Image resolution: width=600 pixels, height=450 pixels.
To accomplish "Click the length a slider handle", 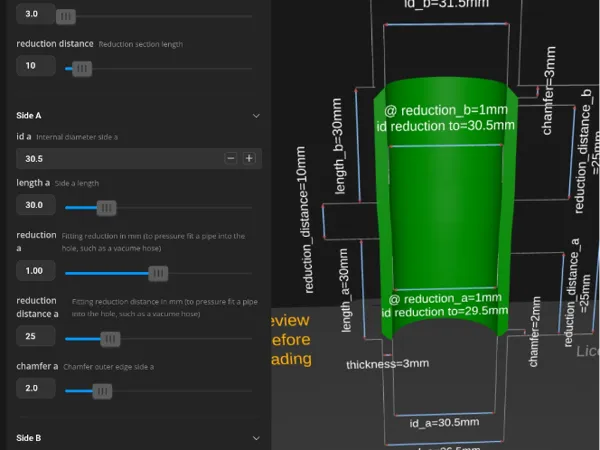I will 106,208.
